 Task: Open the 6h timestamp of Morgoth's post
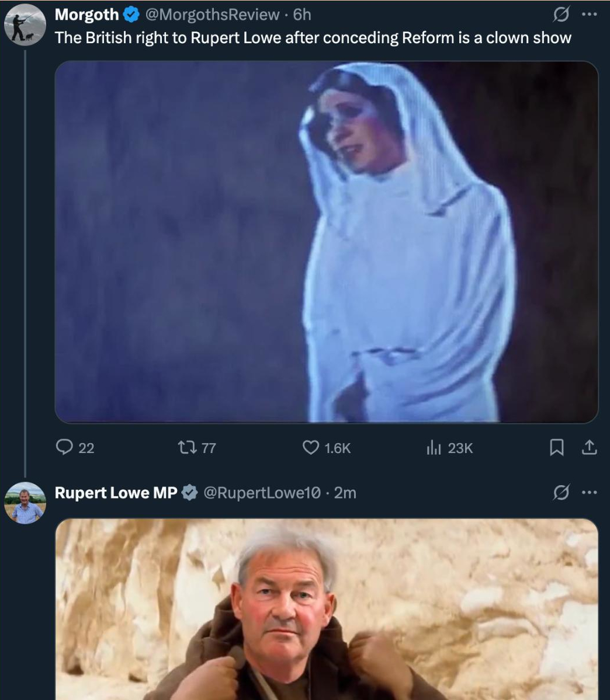[x=302, y=15]
